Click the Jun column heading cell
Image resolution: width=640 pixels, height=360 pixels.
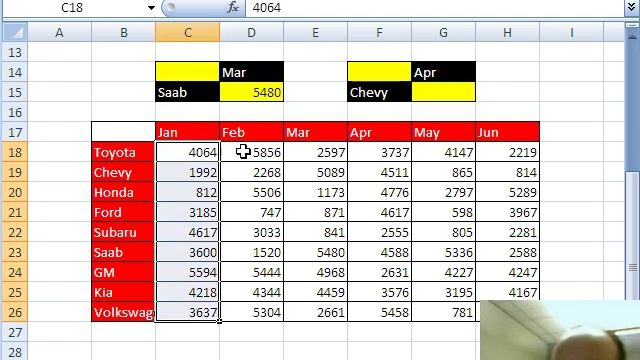point(508,132)
